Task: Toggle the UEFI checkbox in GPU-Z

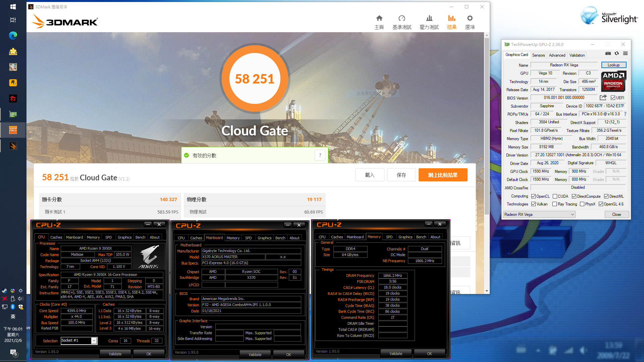Action: pos(613,98)
